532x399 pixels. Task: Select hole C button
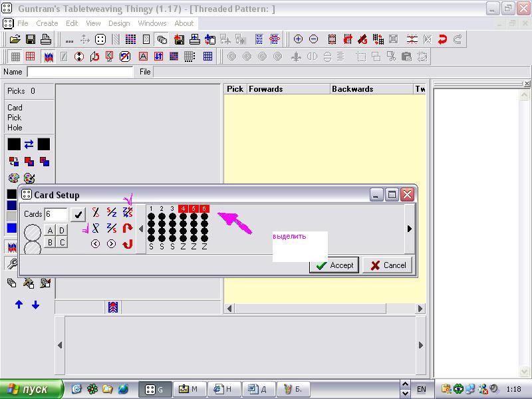[x=62, y=242]
